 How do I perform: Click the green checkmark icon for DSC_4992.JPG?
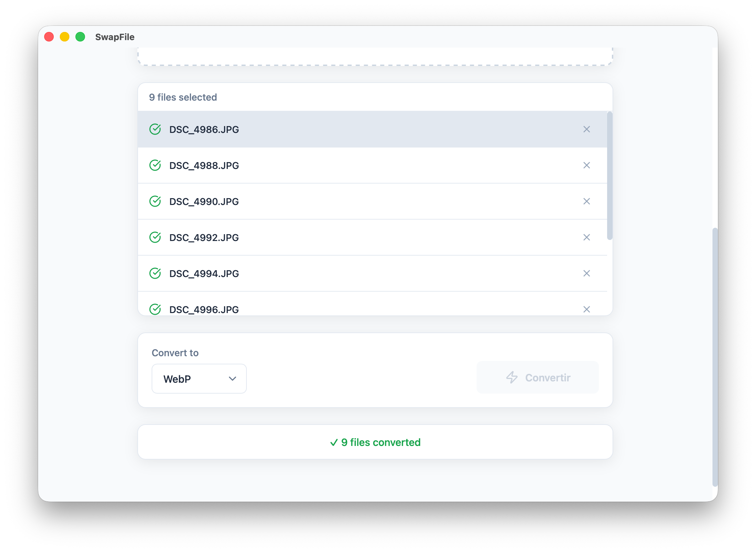(155, 238)
